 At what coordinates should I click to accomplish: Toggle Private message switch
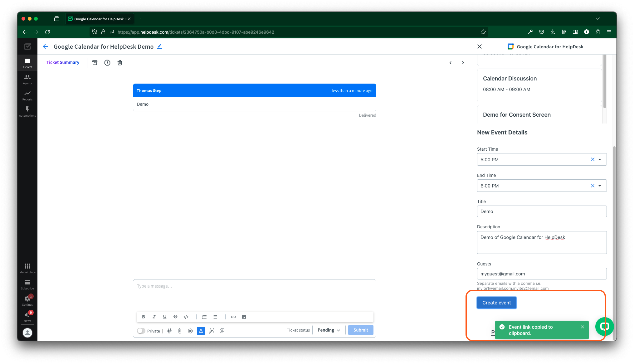141,331
